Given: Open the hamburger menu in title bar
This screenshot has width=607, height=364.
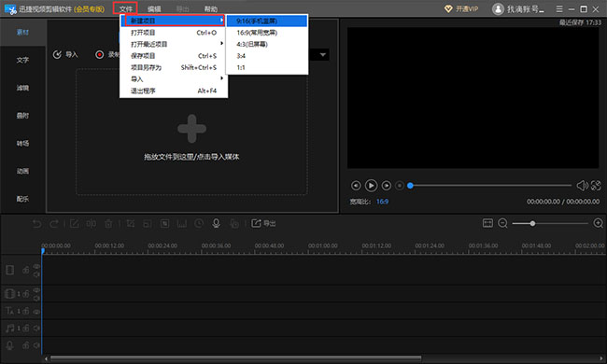Looking at the screenshot, I should click(x=559, y=9).
